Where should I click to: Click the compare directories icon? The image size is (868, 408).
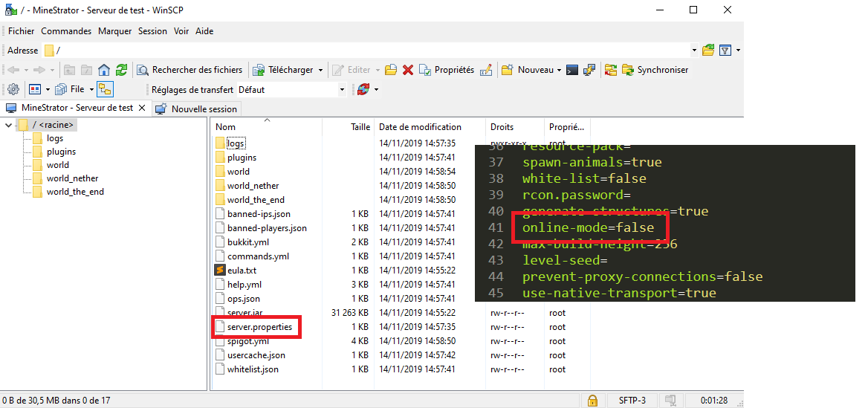[611, 70]
